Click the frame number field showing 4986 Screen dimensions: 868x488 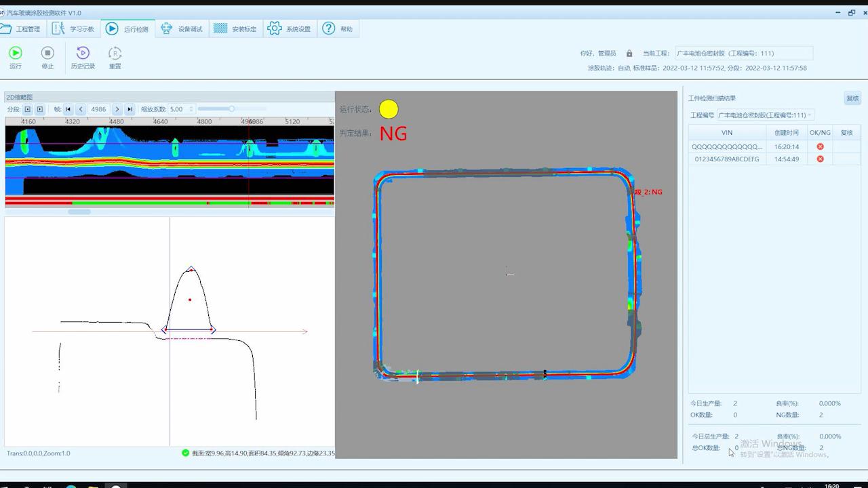pos(99,109)
